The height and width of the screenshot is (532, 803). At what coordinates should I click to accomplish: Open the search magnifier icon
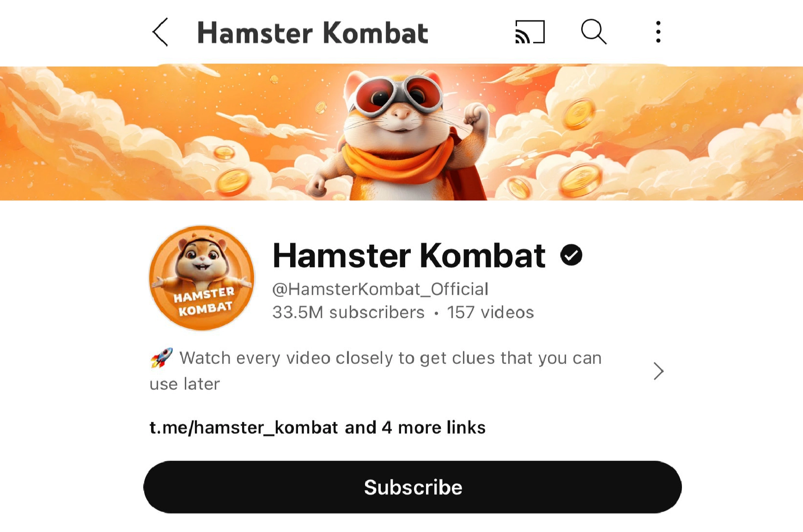click(x=594, y=31)
